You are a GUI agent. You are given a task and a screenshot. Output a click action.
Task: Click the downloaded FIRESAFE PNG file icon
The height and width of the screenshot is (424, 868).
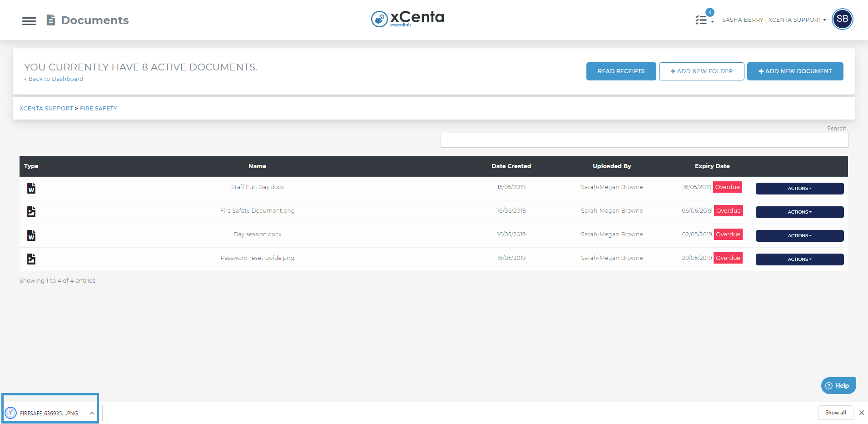[11, 413]
